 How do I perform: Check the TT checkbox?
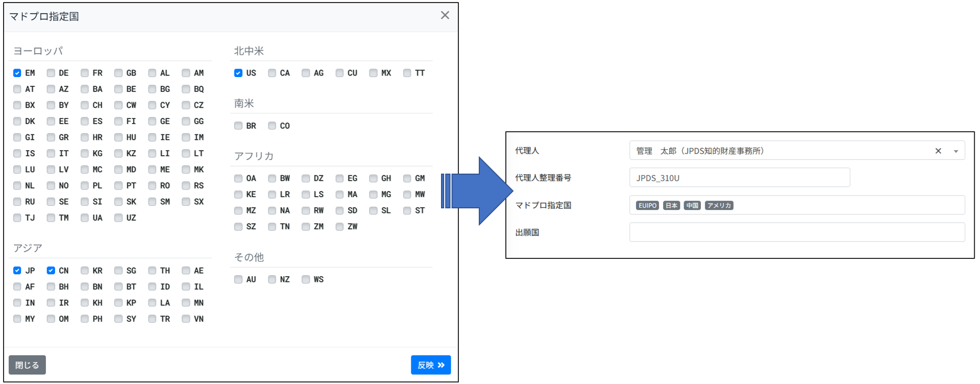click(407, 73)
